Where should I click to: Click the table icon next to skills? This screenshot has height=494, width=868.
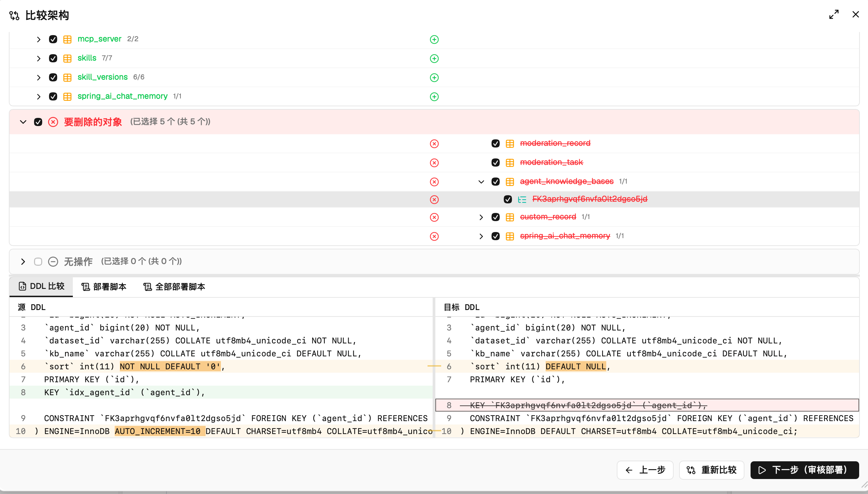67,59
